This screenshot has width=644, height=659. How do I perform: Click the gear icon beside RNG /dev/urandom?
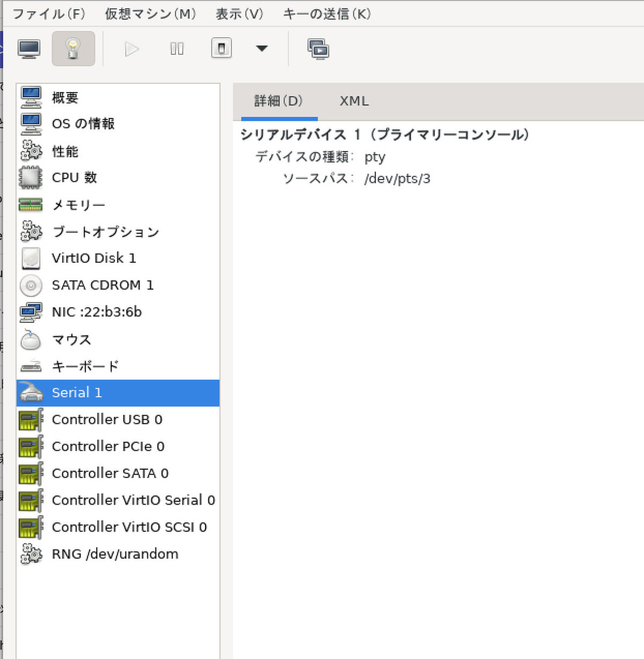click(x=31, y=554)
